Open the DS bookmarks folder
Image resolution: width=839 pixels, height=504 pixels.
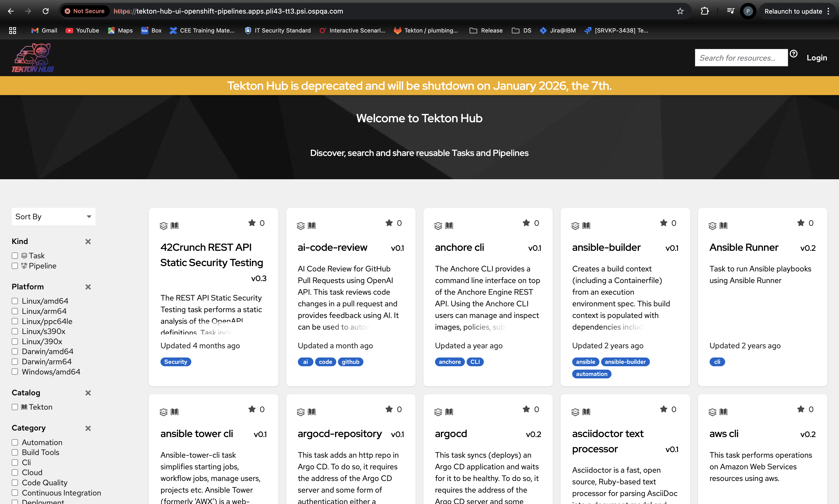click(521, 31)
